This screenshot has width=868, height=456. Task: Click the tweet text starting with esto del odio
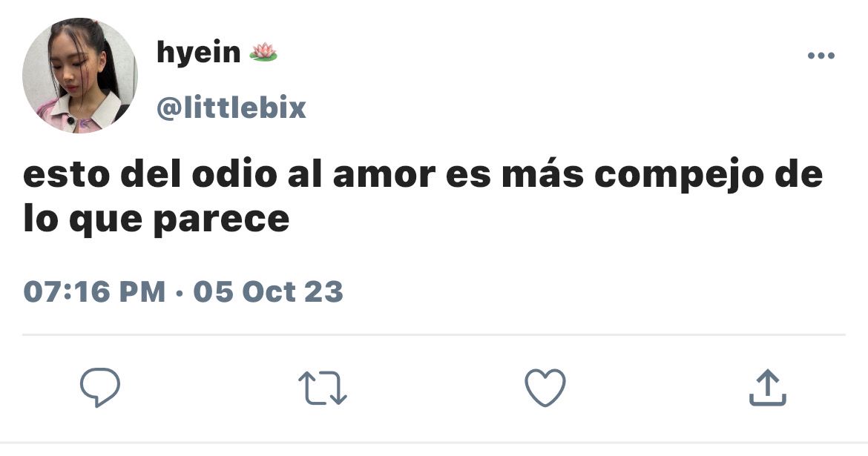423,196
